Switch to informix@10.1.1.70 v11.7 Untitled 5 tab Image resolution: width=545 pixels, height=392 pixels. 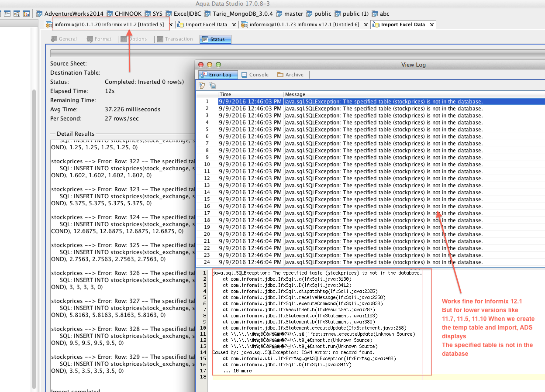click(109, 24)
